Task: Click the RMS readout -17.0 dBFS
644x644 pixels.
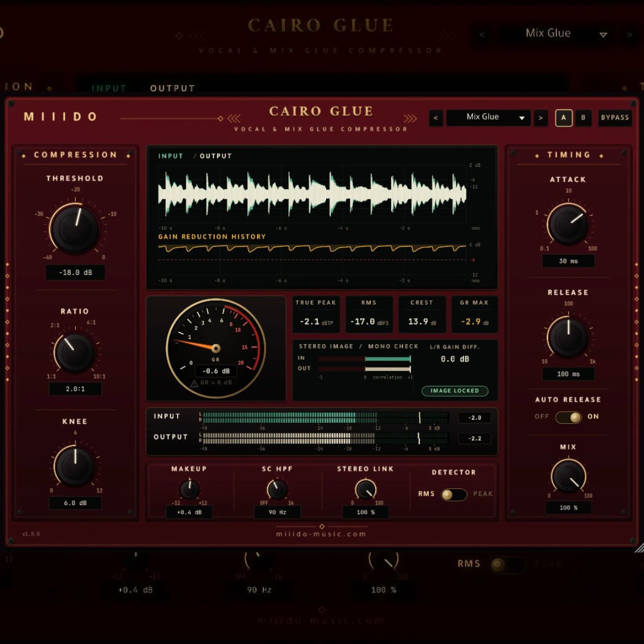Action: [x=369, y=321]
